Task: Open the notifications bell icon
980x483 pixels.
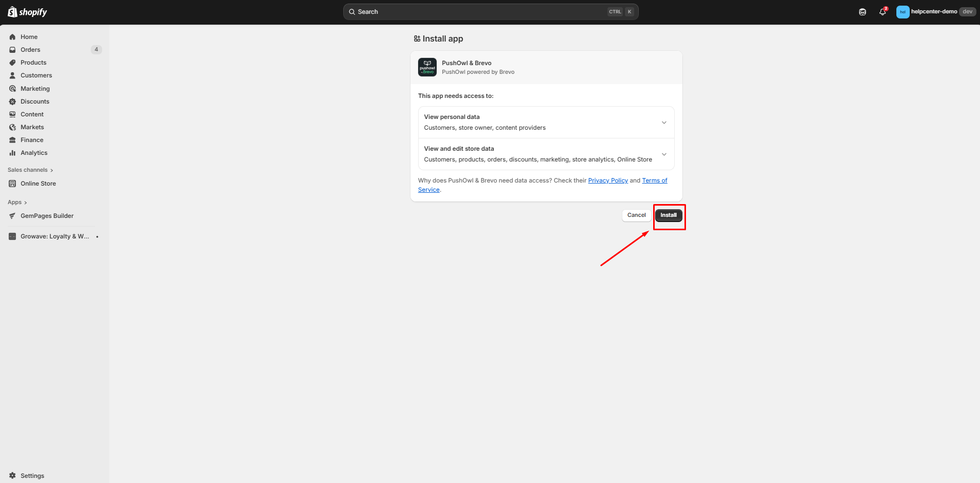Action: 882,12
